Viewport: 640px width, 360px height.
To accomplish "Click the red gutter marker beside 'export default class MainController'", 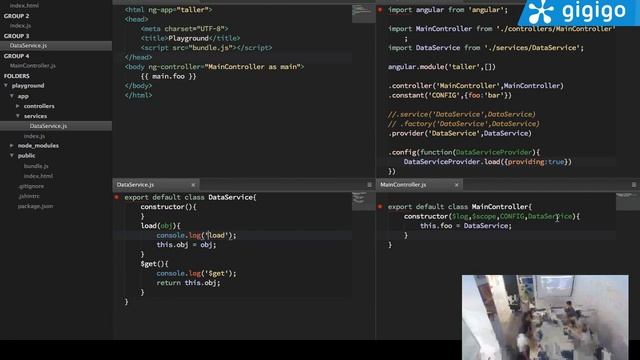I will pyautogui.click(x=380, y=207).
